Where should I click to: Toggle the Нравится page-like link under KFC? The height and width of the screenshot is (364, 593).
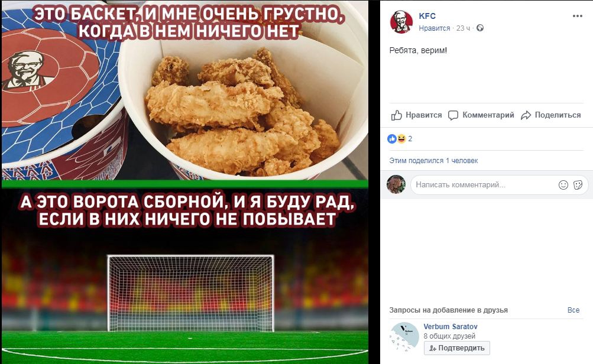coord(434,28)
